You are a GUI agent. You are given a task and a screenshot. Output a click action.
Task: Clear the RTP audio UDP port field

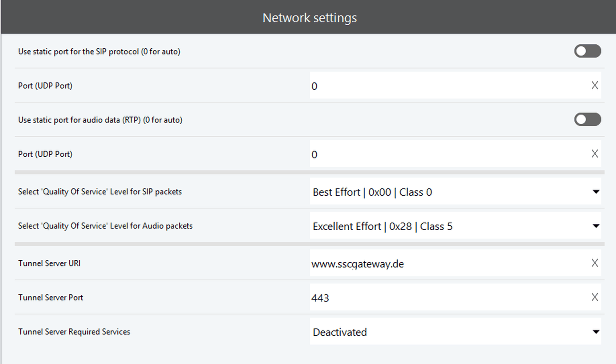point(594,154)
